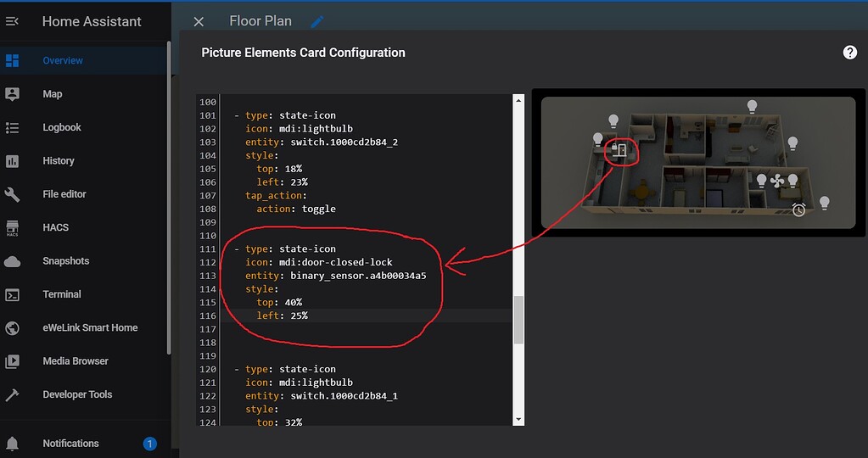The width and height of the screenshot is (868, 458).
Task: Toggle the lightbulb right of the fan
Action: click(792, 181)
